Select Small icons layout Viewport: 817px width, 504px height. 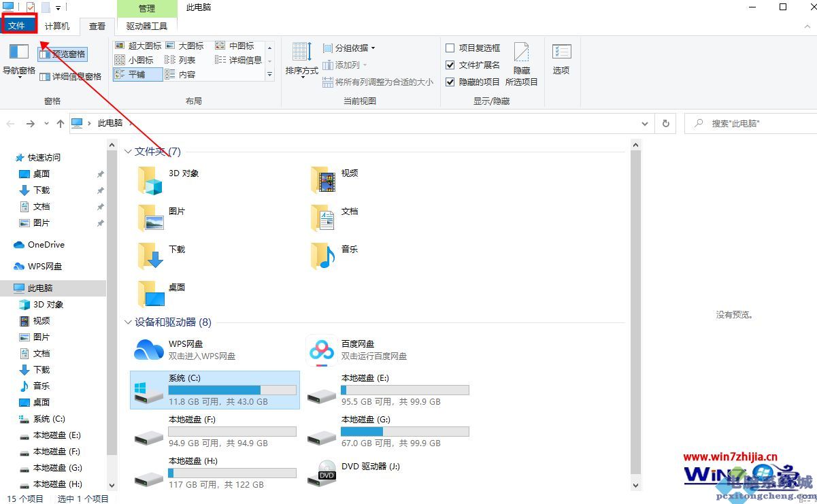[x=134, y=60]
